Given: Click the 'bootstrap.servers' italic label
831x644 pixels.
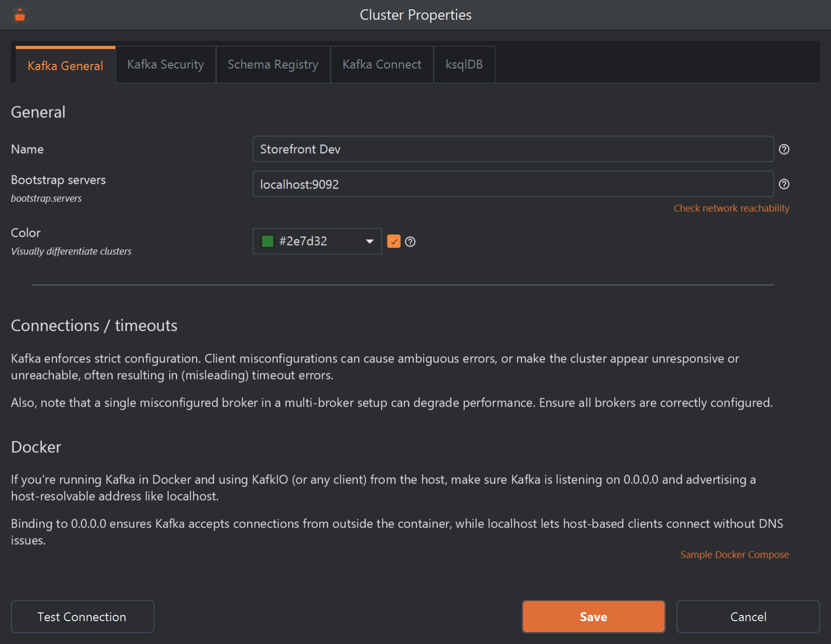Looking at the screenshot, I should coord(46,198).
